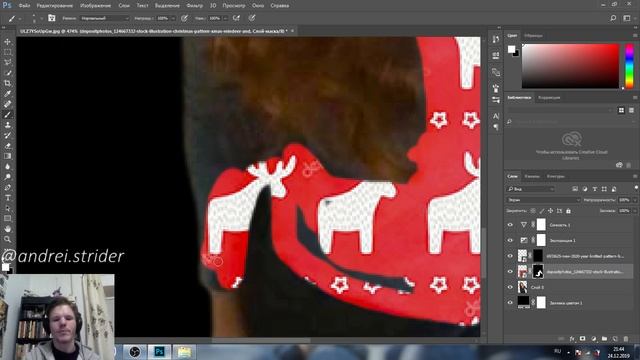Open layer fill dropdown arrow
This screenshot has height=360, width=640.
(x=634, y=211)
